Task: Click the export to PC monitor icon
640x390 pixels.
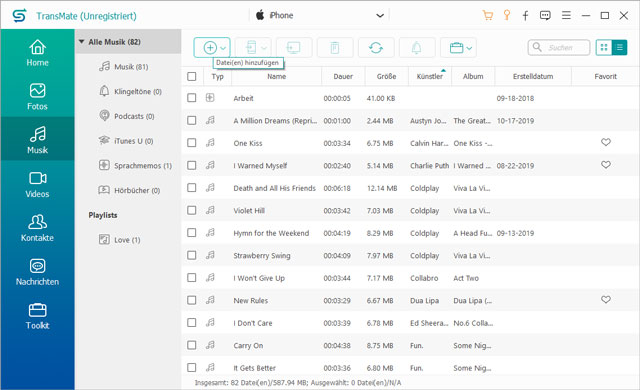Action: 294,48
